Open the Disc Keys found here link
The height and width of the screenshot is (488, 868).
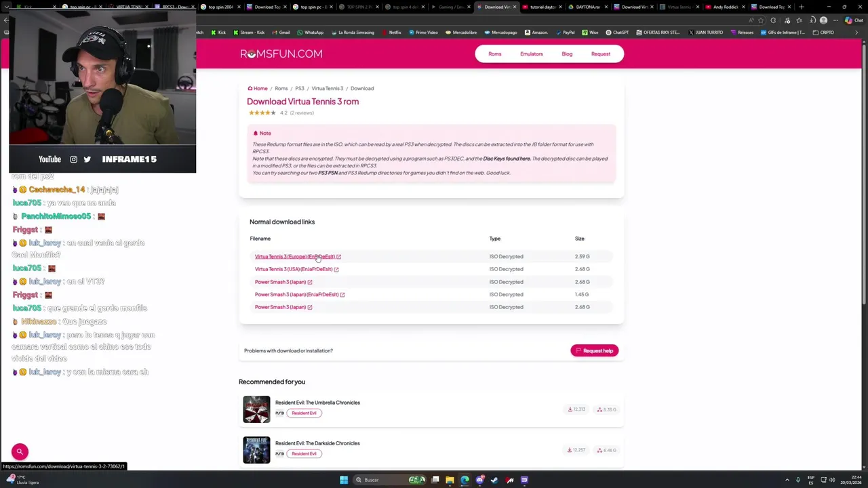point(507,159)
